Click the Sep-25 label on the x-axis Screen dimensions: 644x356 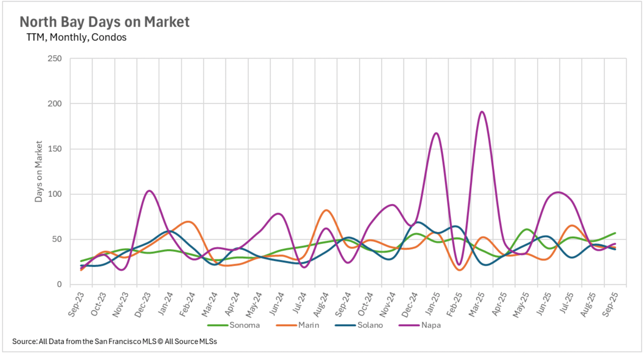click(610, 304)
